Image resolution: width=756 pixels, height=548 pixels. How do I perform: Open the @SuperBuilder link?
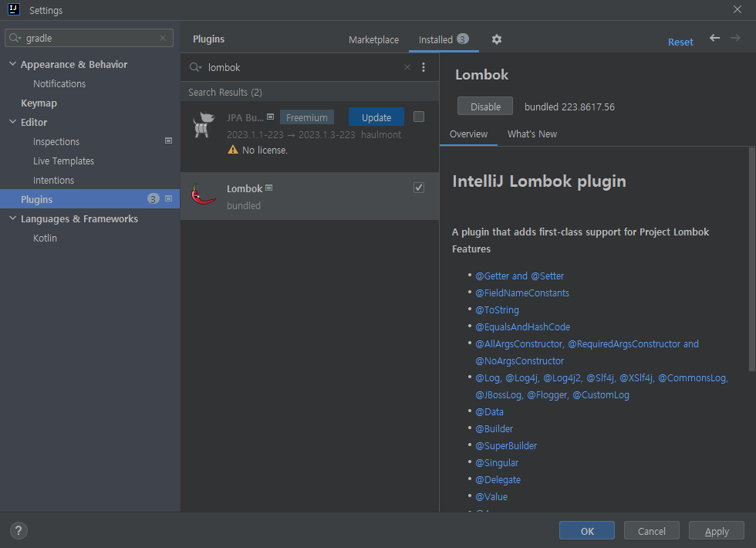pos(506,445)
